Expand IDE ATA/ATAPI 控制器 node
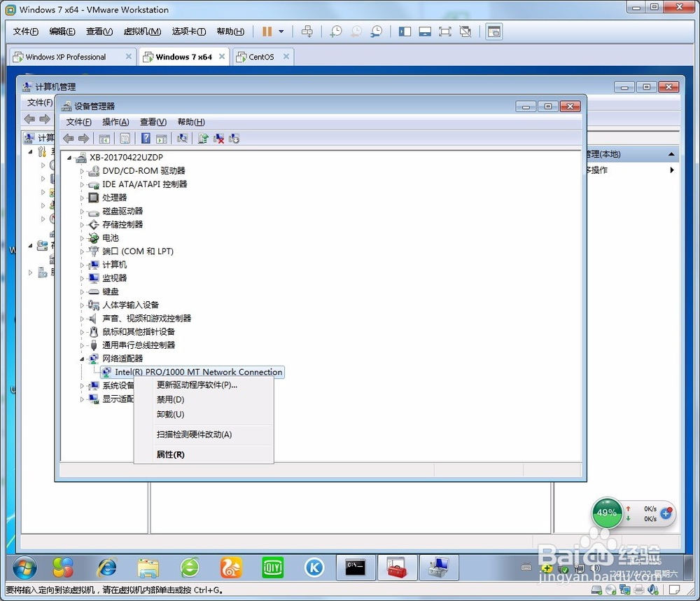 point(82,184)
